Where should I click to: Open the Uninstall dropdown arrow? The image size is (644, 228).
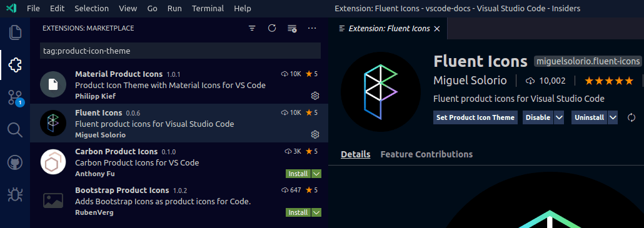point(612,117)
